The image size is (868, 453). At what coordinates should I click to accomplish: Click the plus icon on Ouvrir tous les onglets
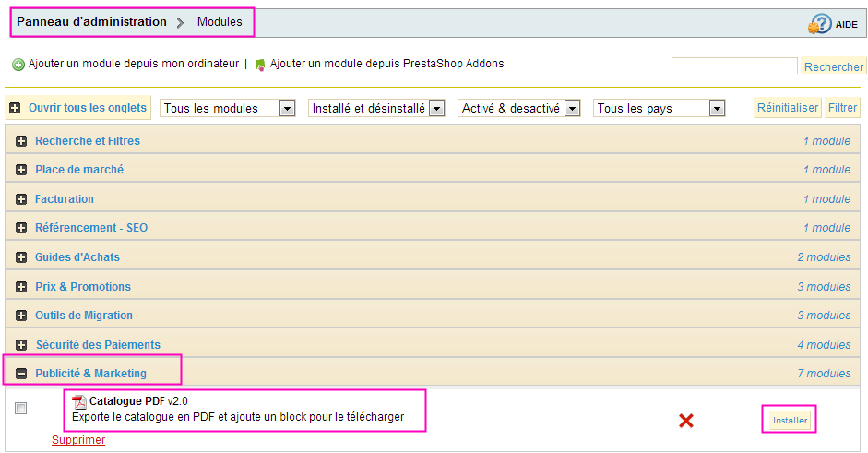[15, 108]
